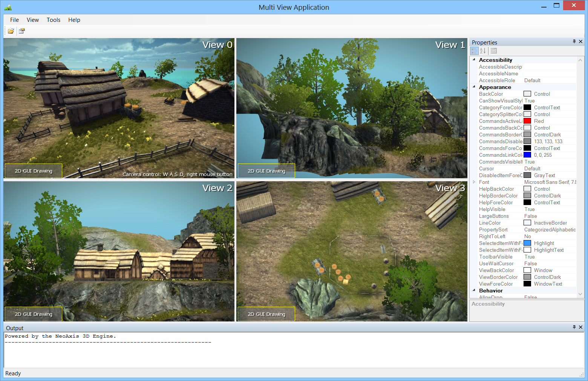Pin the Properties panel
Viewport: 588px width, 381px height.
point(574,41)
